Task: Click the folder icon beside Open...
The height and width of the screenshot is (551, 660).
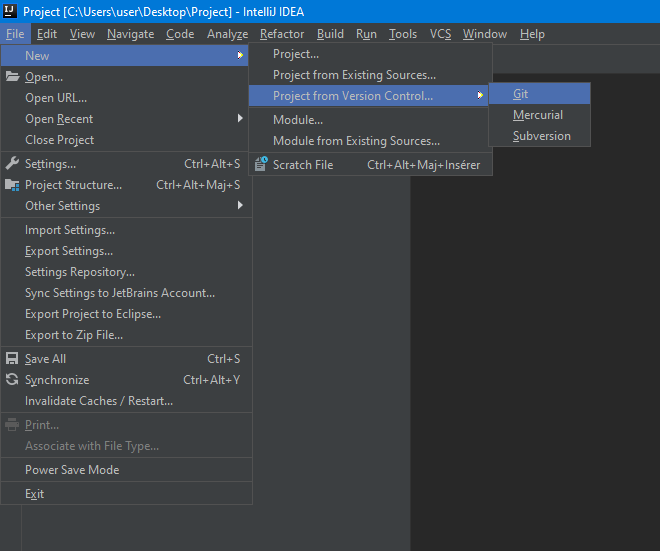Action: click(12, 77)
